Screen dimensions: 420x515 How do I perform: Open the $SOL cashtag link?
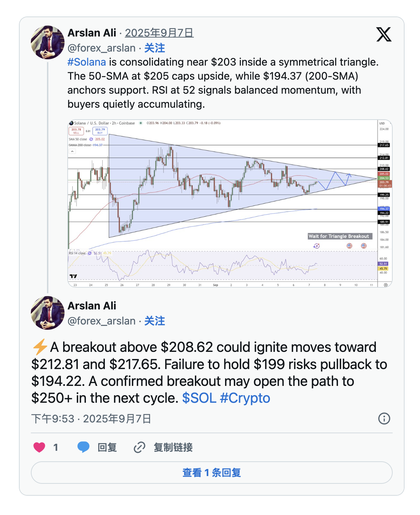(x=199, y=398)
